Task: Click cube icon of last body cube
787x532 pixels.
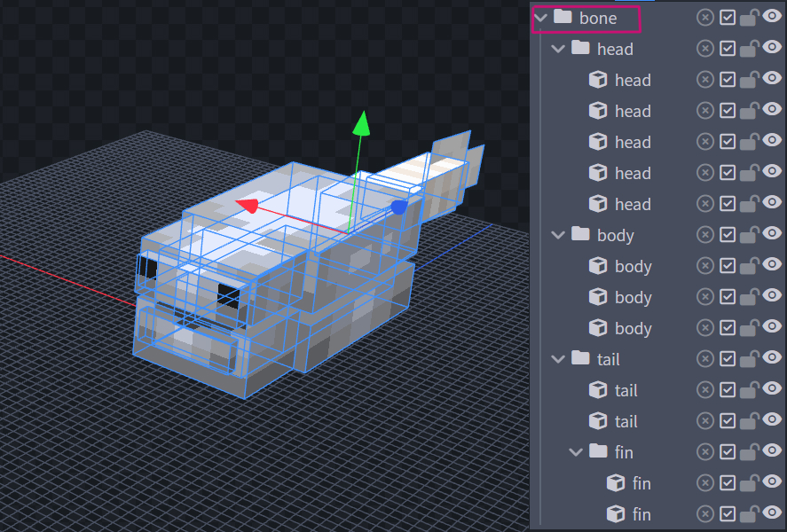Action: pos(598,328)
